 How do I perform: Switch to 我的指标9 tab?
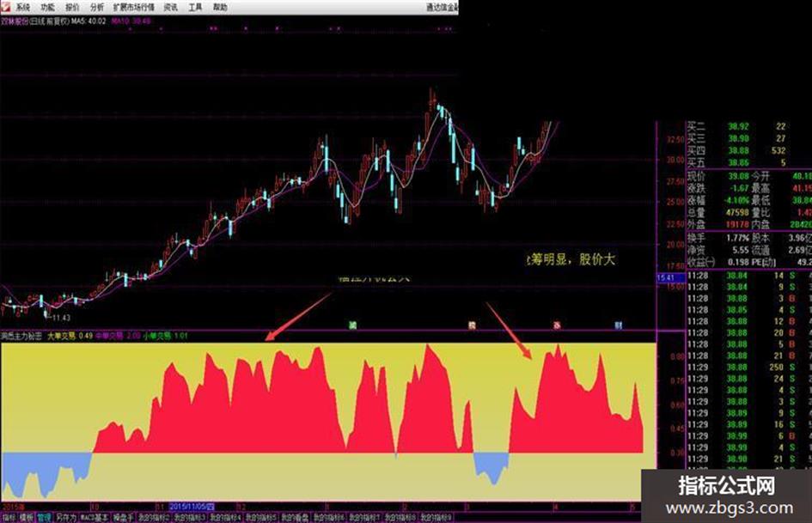(x=436, y=517)
